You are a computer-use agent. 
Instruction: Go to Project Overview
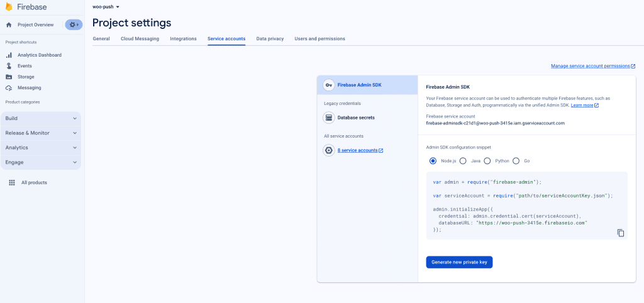click(x=35, y=25)
